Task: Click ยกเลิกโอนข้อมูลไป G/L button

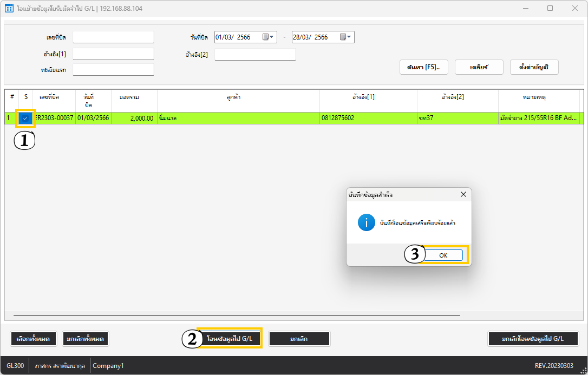Action: (533, 339)
